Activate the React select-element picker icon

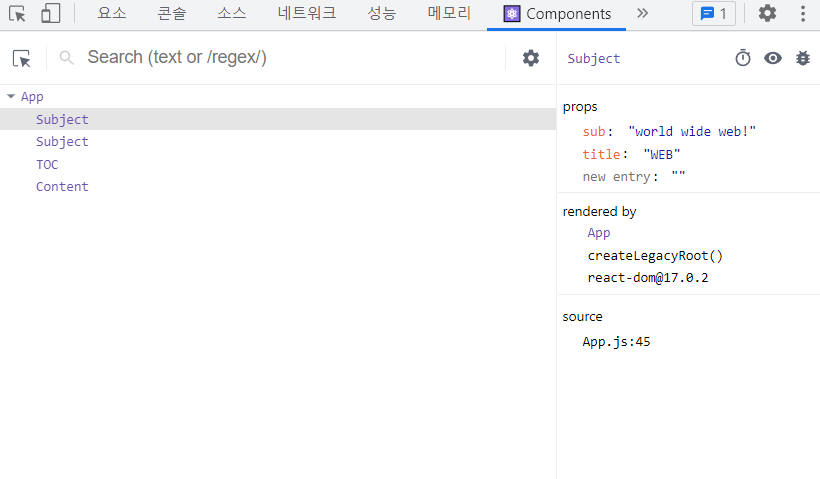click(22, 58)
